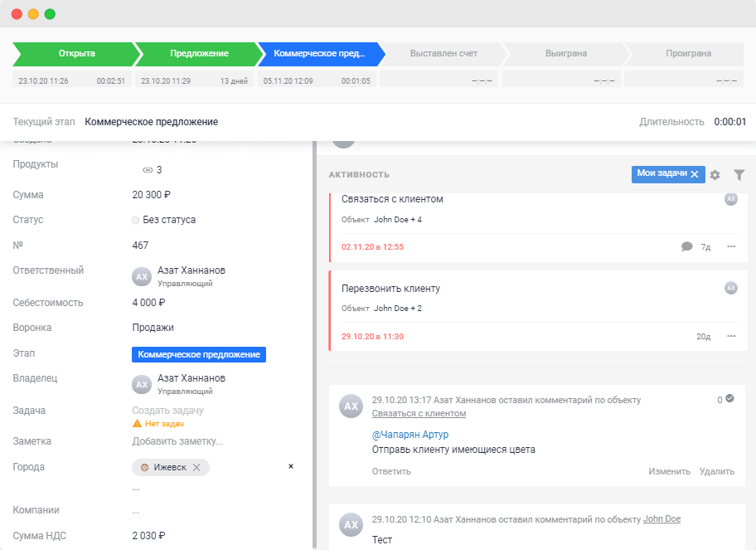Click the AX avatar on Перезвонить клиенту task
The width and height of the screenshot is (756, 550).
click(730, 288)
